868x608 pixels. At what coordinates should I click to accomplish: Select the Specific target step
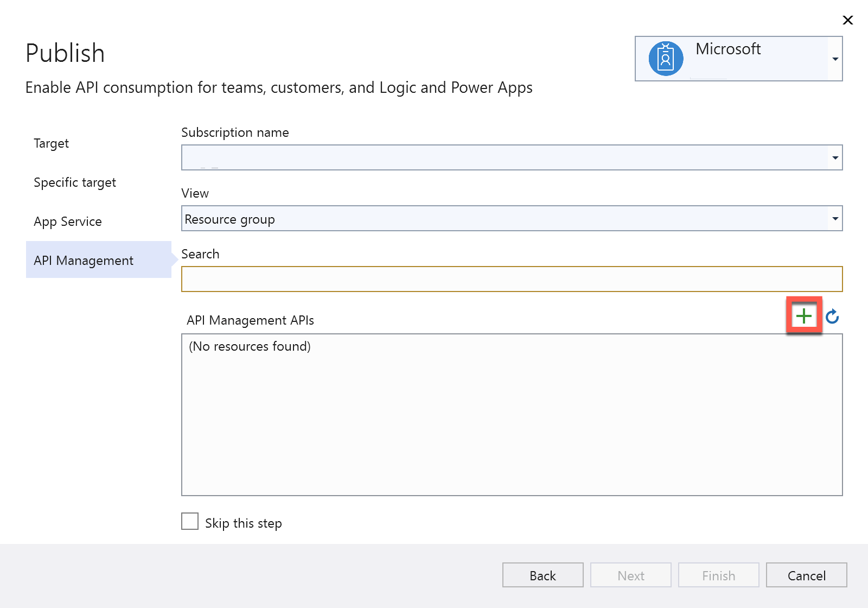pos(74,182)
